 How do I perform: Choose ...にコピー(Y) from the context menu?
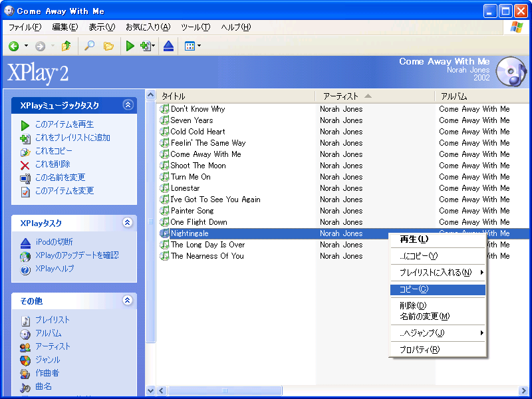click(x=438, y=256)
